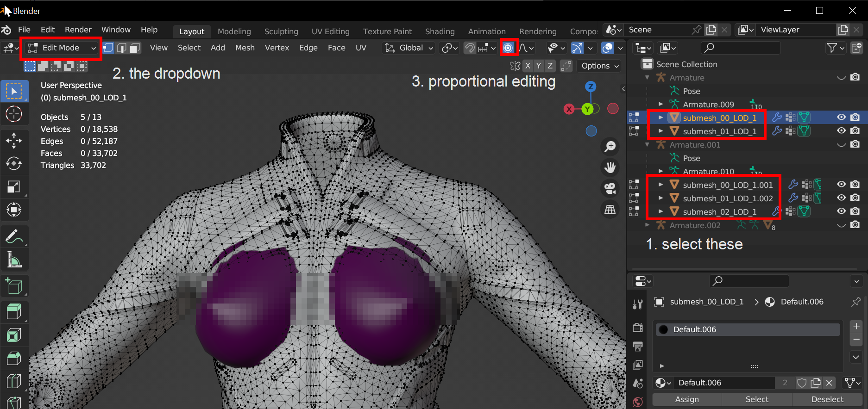Image resolution: width=868 pixels, height=409 pixels.
Task: Select the Cursor tool
Action: 14,114
